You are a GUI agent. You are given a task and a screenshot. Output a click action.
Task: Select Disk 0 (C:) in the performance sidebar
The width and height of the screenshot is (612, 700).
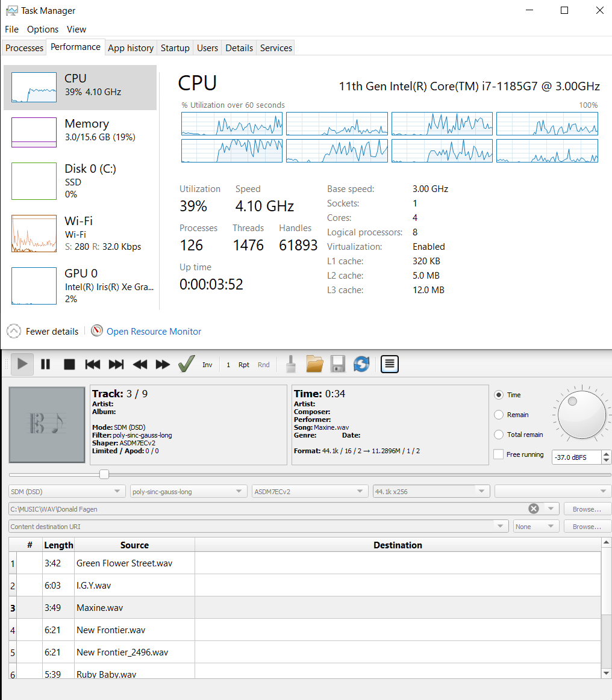point(80,181)
